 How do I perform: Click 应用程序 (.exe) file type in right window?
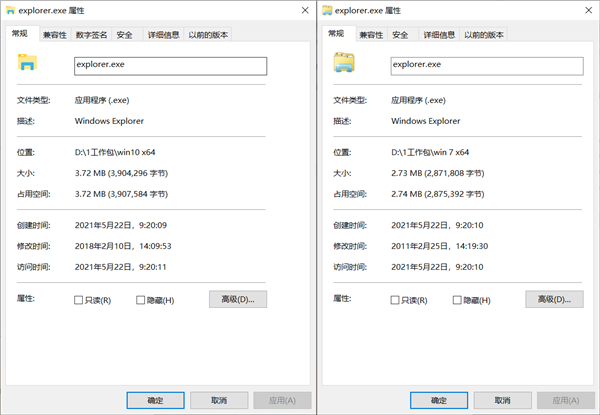tap(418, 100)
